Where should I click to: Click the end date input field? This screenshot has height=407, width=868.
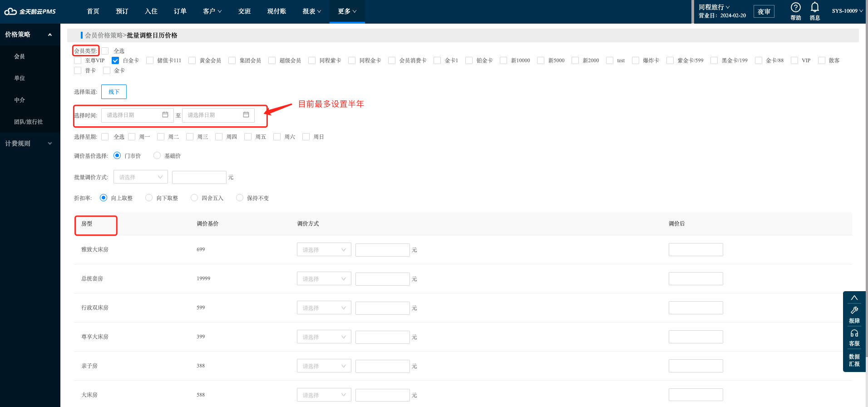click(218, 115)
